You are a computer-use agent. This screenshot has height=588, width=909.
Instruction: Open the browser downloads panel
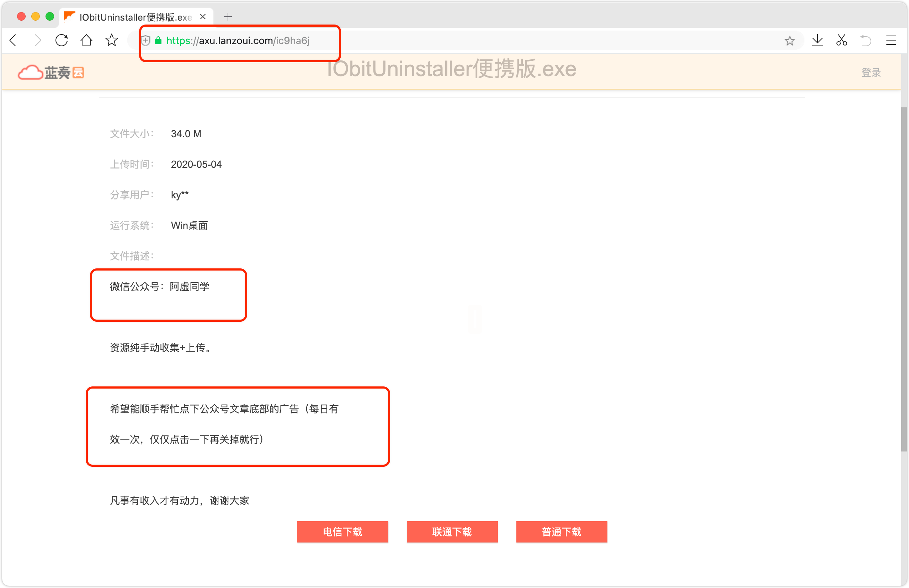(817, 40)
